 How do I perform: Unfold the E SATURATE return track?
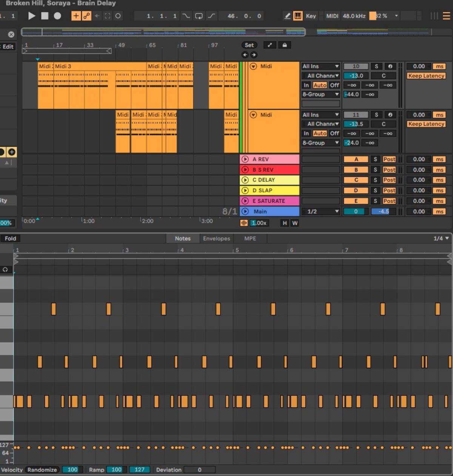(x=245, y=201)
